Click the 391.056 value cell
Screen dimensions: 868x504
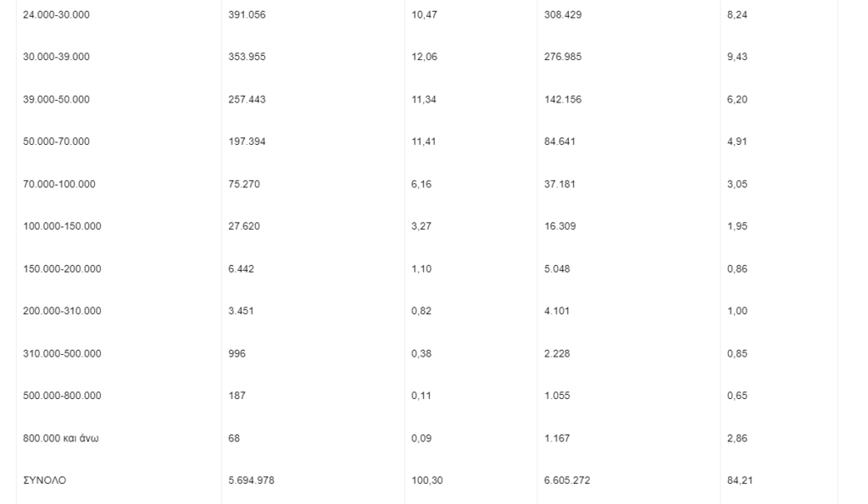(247, 15)
